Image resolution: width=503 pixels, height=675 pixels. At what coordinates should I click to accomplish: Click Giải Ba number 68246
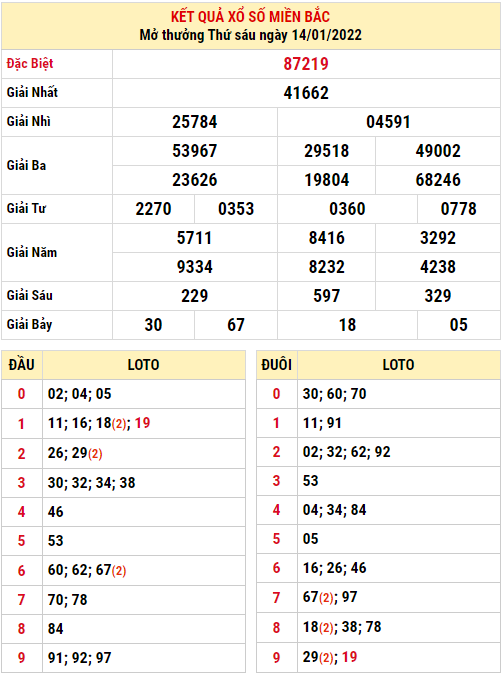pos(438,180)
